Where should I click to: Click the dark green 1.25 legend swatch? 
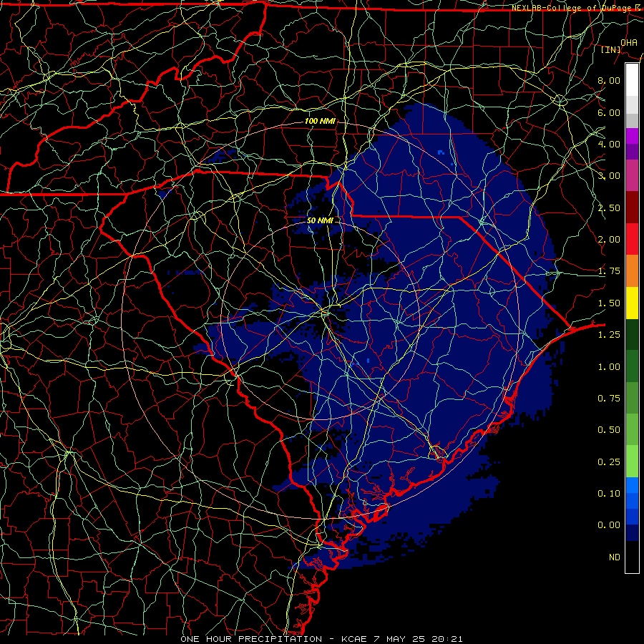[632, 334]
